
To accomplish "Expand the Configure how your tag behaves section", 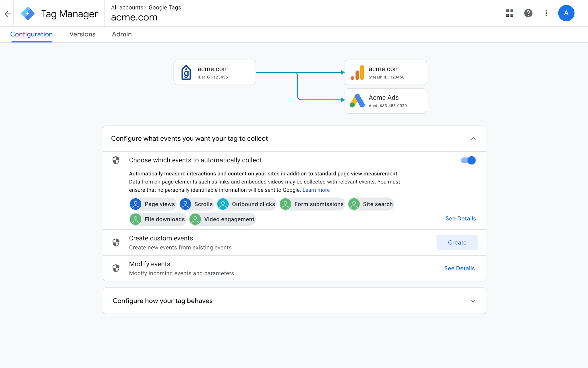I will coord(473,301).
